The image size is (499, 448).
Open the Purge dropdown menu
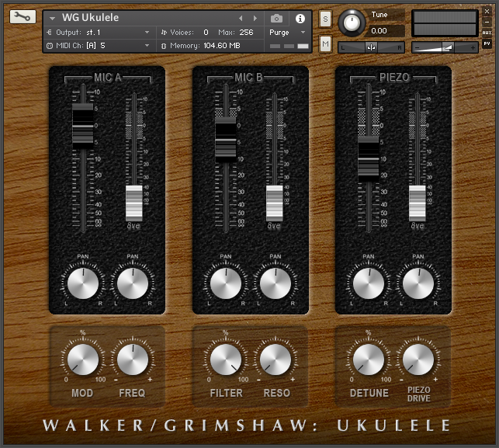click(287, 33)
